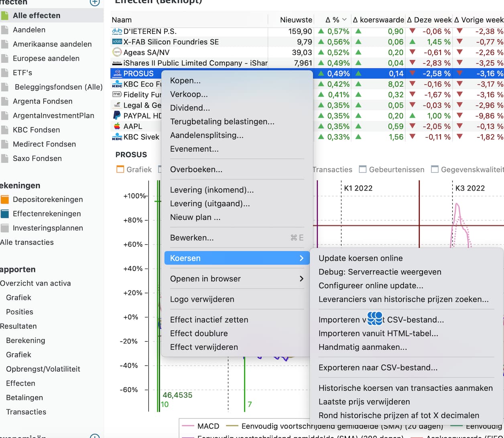
Task: Click the document icon beside Aandelen
Action: click(x=4, y=30)
